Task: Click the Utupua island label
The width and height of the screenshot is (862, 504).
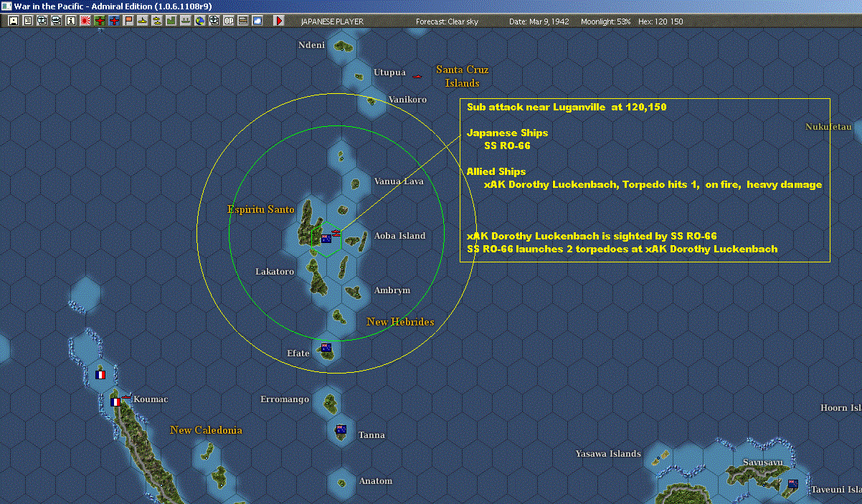Action: point(389,72)
